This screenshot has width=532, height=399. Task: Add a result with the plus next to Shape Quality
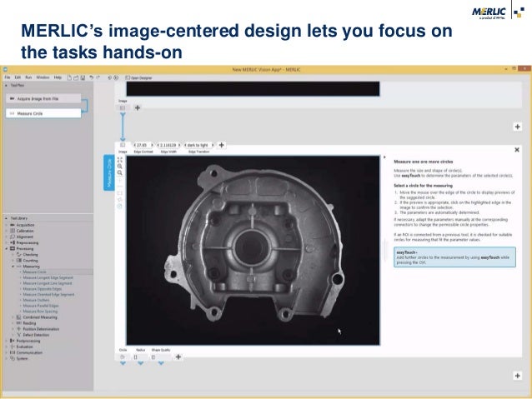click(178, 357)
